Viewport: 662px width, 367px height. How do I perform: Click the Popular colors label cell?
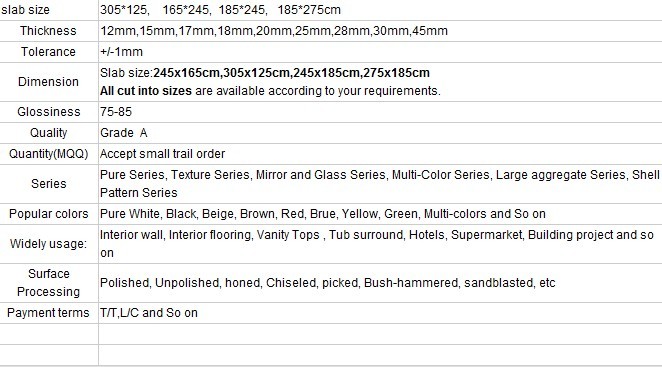click(49, 214)
